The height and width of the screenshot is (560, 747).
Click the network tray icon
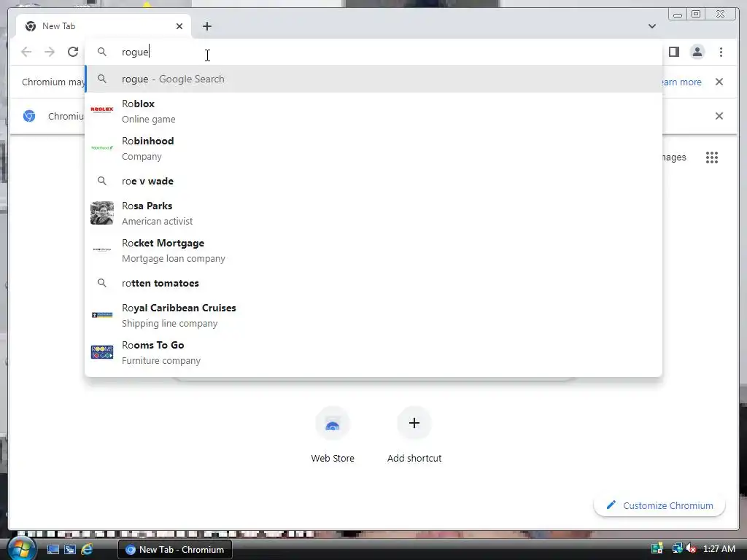(x=677, y=548)
